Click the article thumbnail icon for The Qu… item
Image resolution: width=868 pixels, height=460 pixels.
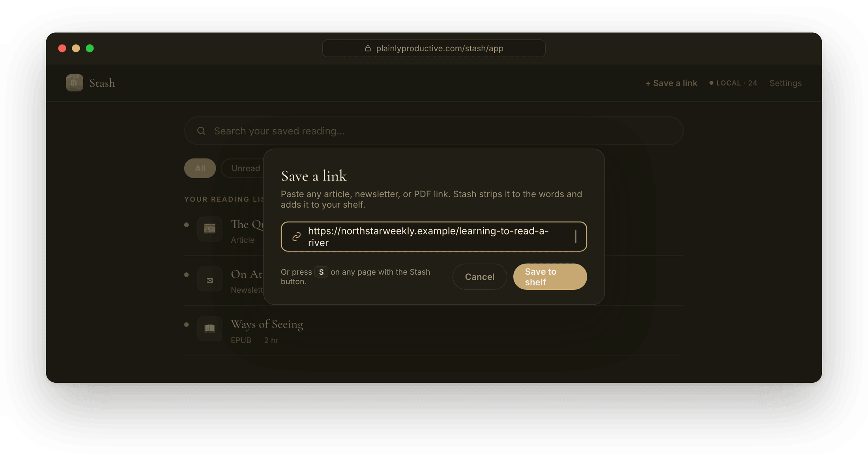point(210,229)
